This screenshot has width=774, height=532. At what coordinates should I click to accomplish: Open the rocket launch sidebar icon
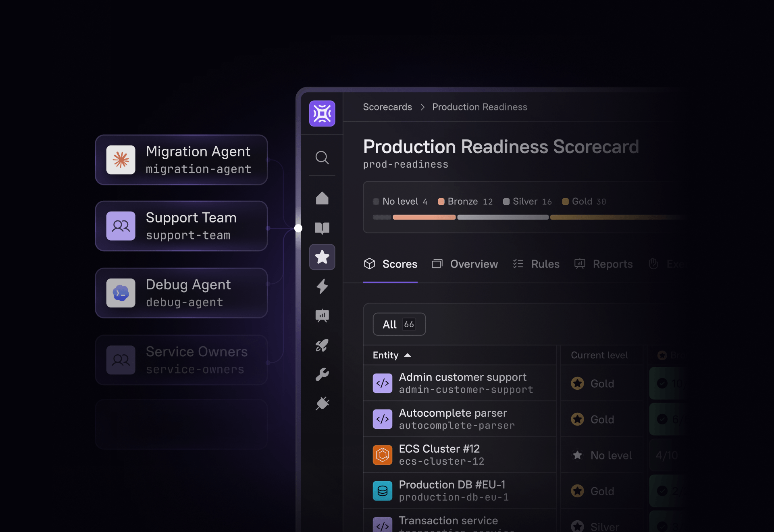click(x=322, y=345)
